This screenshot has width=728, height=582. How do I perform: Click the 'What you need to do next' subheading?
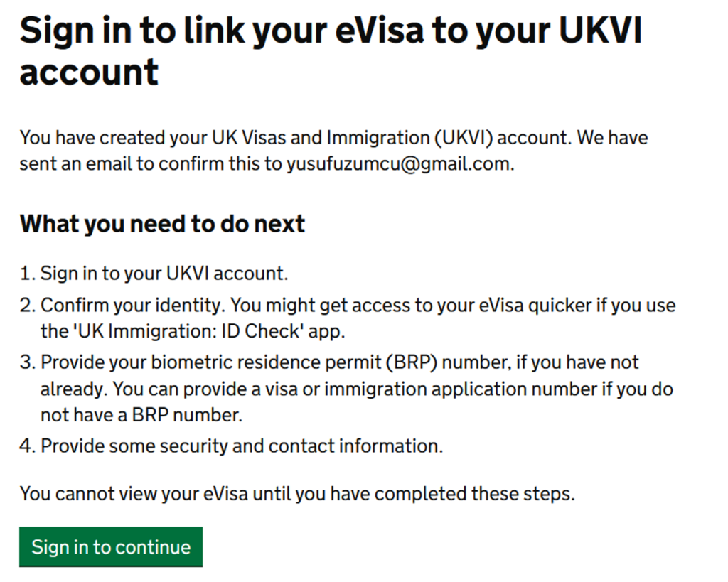tap(162, 224)
